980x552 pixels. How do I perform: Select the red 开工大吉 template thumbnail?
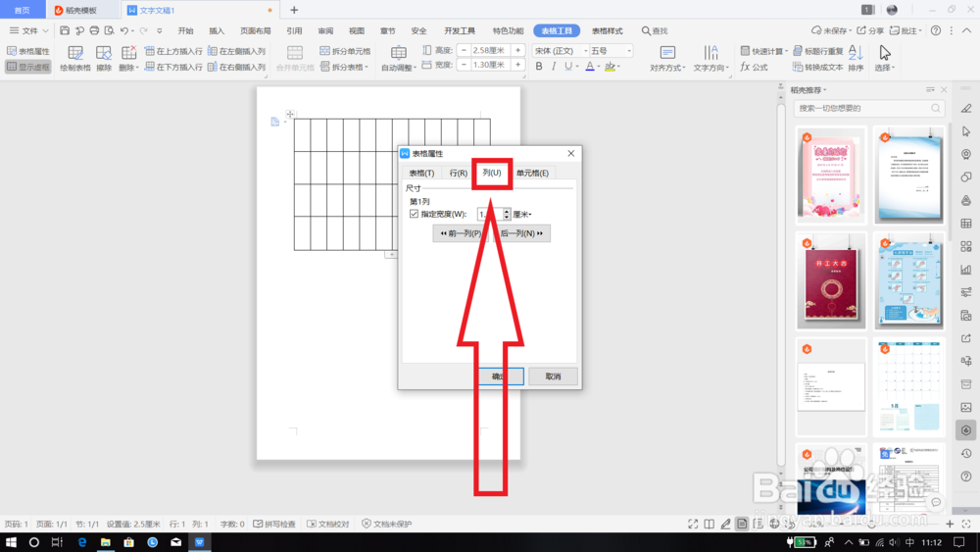coord(831,280)
